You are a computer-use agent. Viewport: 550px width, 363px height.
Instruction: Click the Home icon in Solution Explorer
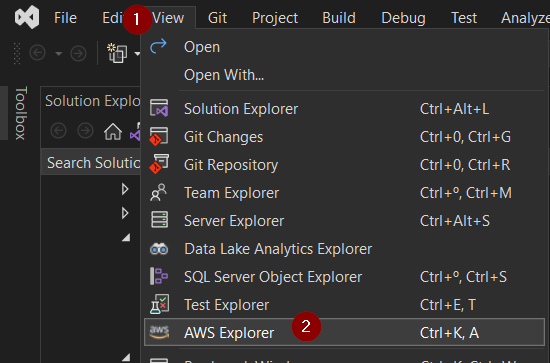tap(113, 131)
